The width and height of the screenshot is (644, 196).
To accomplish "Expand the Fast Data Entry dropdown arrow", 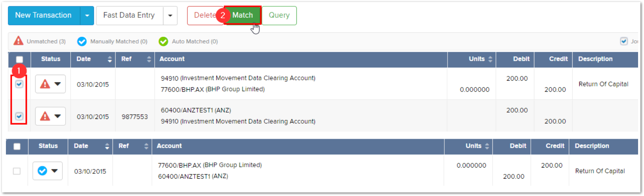I will coord(170,16).
